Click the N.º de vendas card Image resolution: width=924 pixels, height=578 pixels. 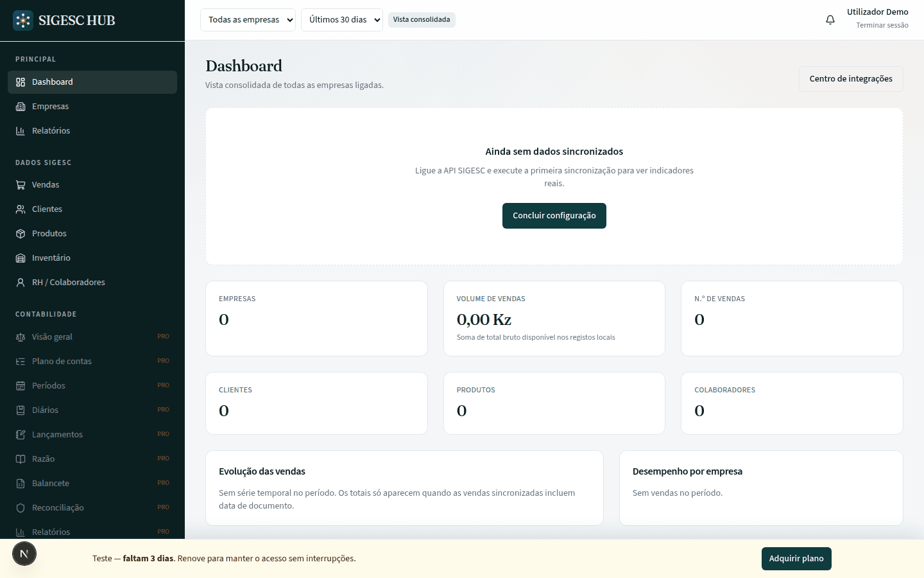click(x=792, y=319)
